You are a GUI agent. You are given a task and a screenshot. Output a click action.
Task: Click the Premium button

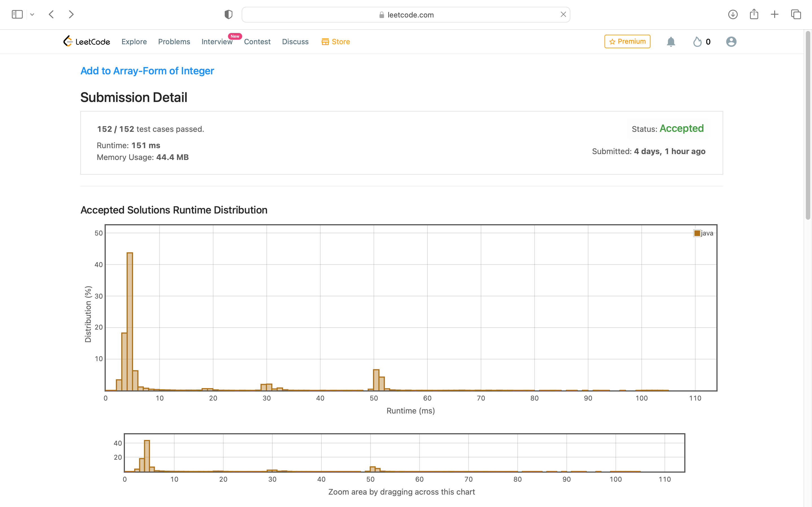(x=627, y=41)
